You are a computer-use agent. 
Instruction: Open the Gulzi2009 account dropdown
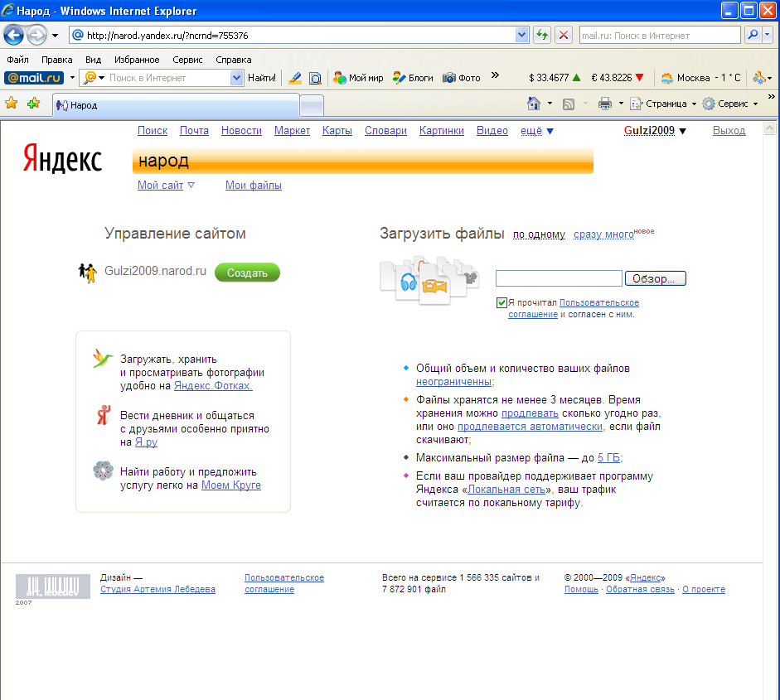click(x=655, y=131)
